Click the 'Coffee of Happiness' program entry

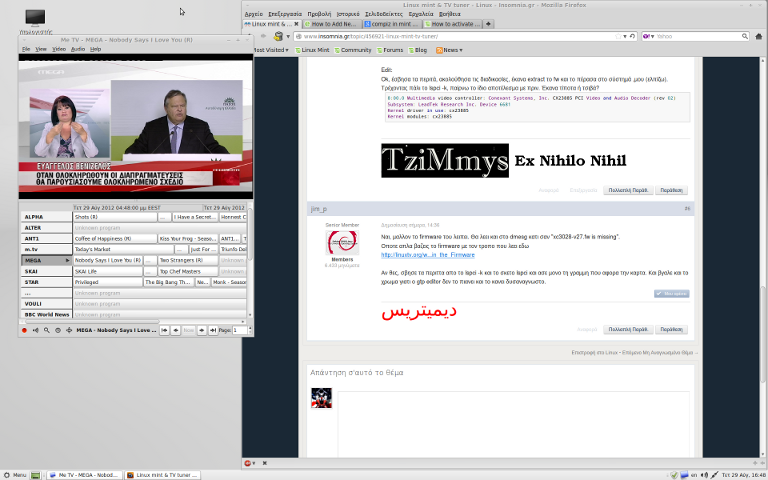(x=115, y=239)
